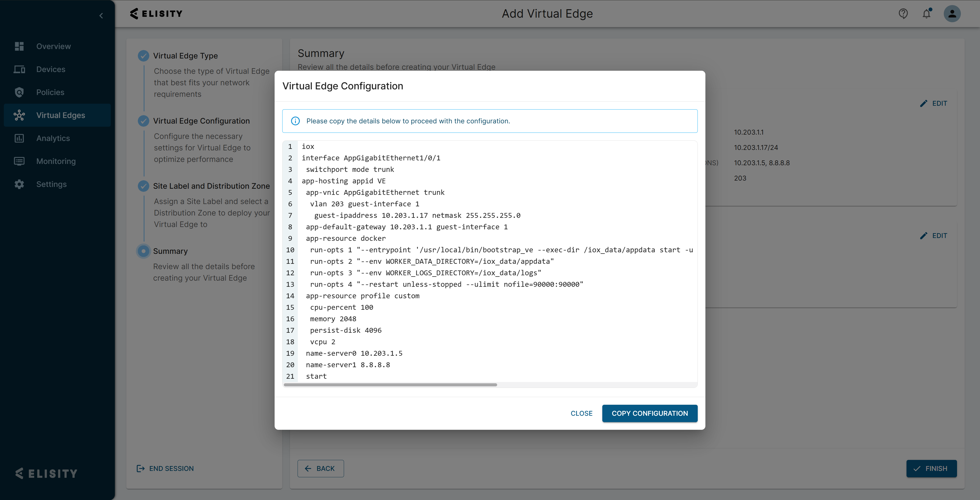Click the Policies shield icon
The height and width of the screenshot is (500, 980).
pos(19,92)
